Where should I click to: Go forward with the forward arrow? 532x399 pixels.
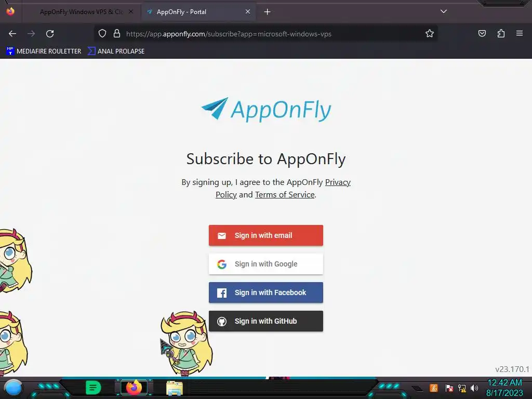click(x=31, y=34)
